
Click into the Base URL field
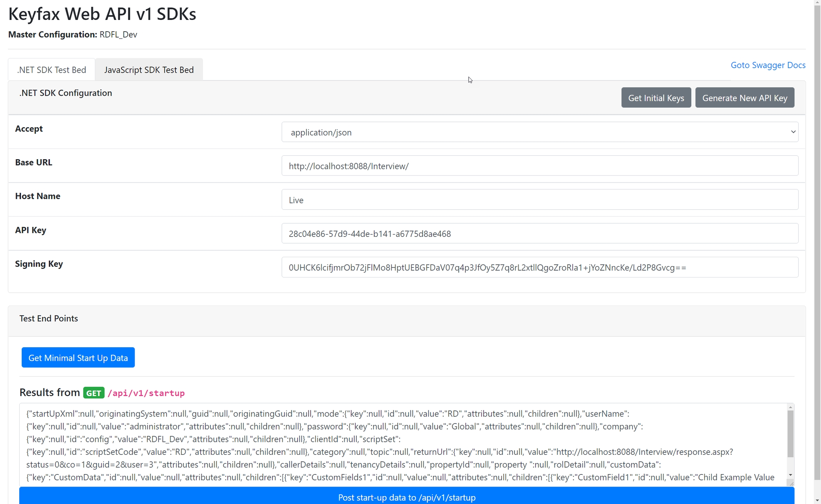(x=539, y=166)
